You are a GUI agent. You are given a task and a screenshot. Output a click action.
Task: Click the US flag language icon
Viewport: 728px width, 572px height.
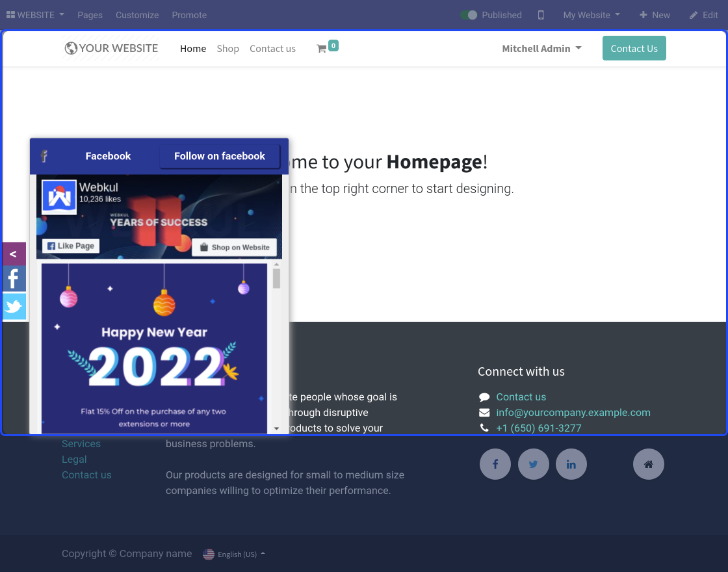coord(209,554)
